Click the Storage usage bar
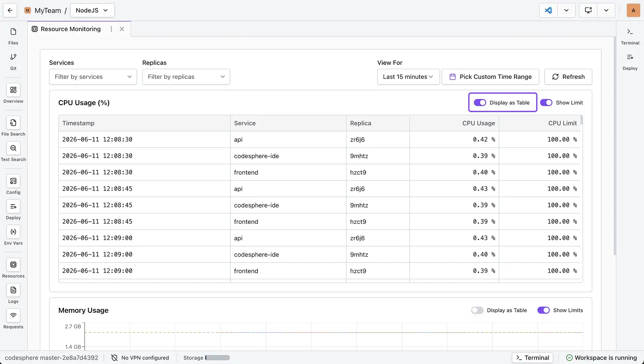Viewport: 644px width, 364px height. point(217,358)
